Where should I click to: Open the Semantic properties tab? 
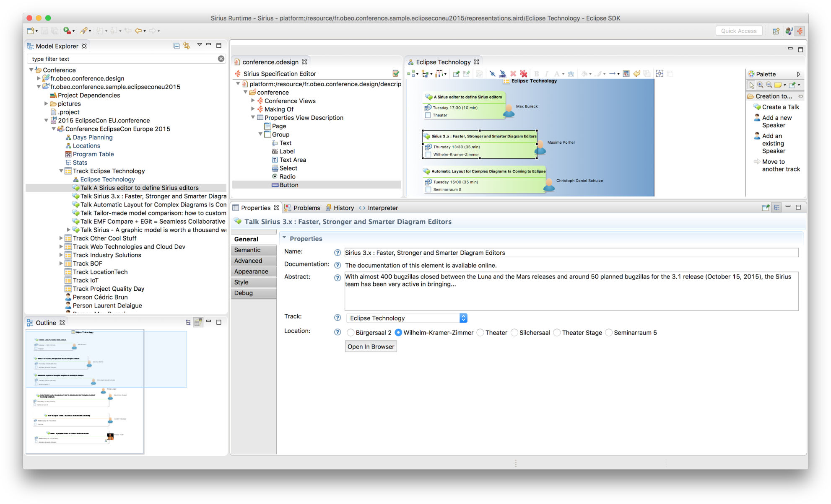(254, 250)
